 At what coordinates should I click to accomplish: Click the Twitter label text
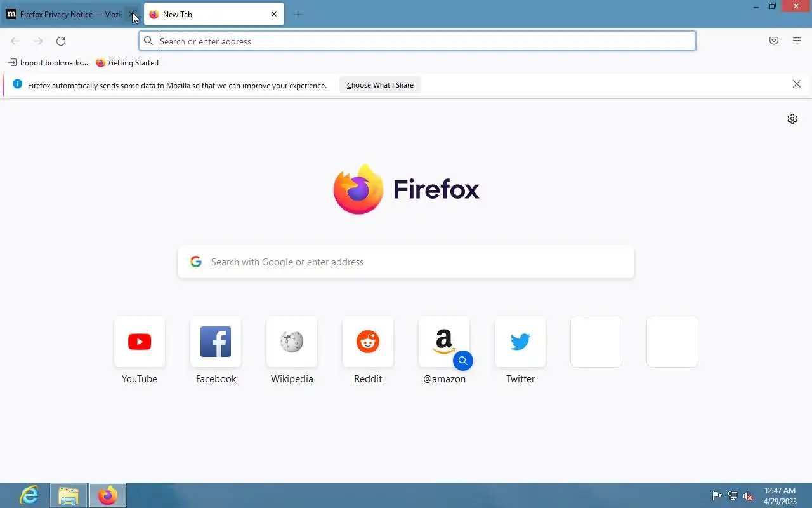pos(520,379)
